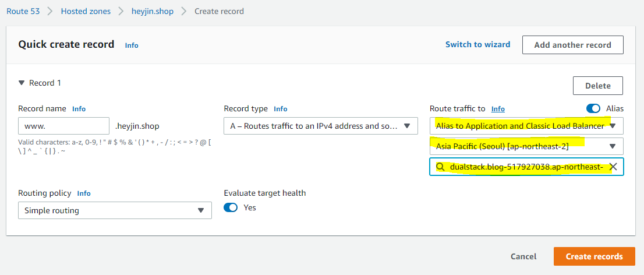
Task: Open the Alias to Application Load Balancer dropdown
Action: [526, 126]
